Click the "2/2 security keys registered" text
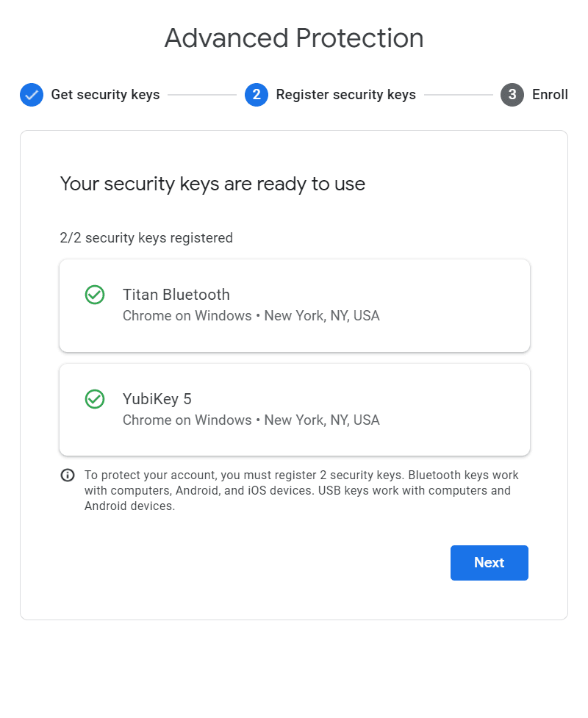The height and width of the screenshot is (718, 588). pyautogui.click(x=146, y=238)
